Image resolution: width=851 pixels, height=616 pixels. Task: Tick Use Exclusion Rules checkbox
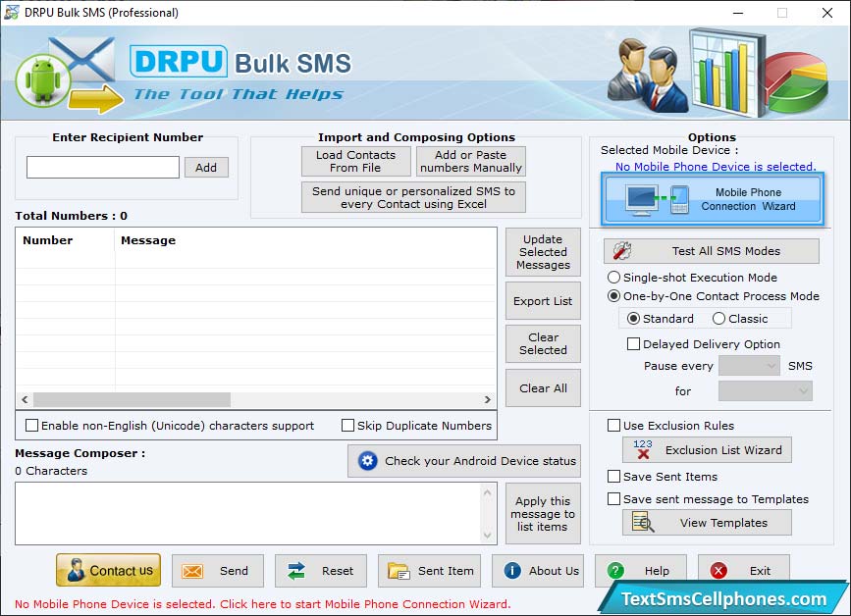point(613,425)
